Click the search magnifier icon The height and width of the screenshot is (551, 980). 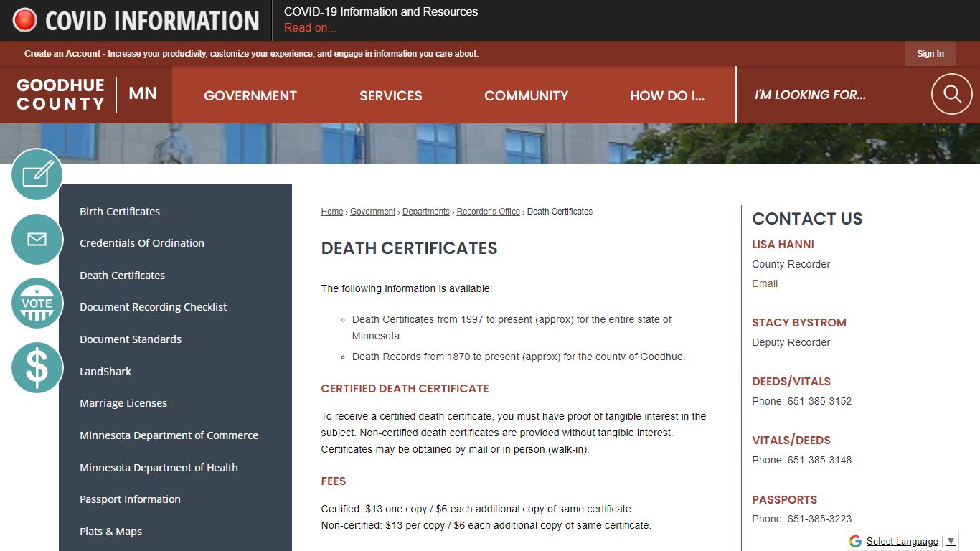952,94
